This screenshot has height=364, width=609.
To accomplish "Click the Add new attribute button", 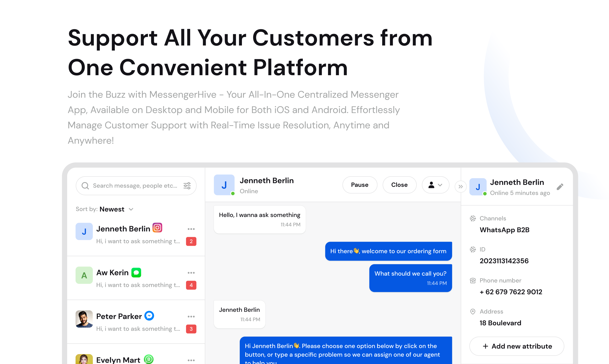I will [x=517, y=346].
